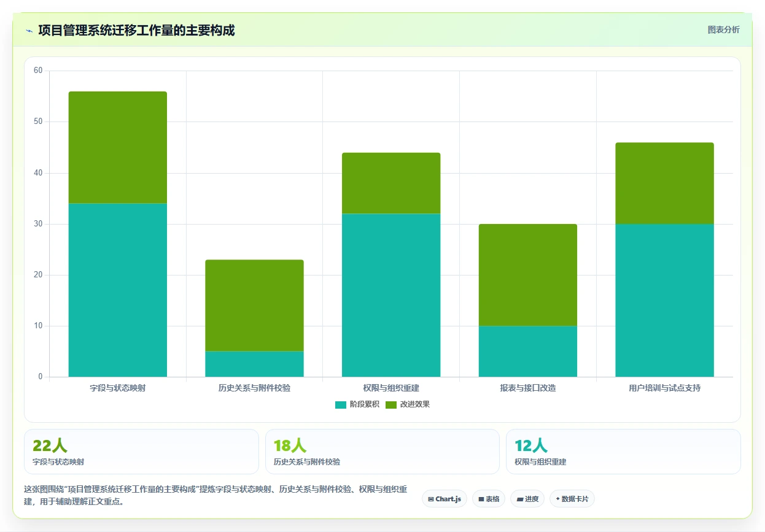Click the y-axis value 30
The height and width of the screenshot is (532, 765).
coord(38,224)
